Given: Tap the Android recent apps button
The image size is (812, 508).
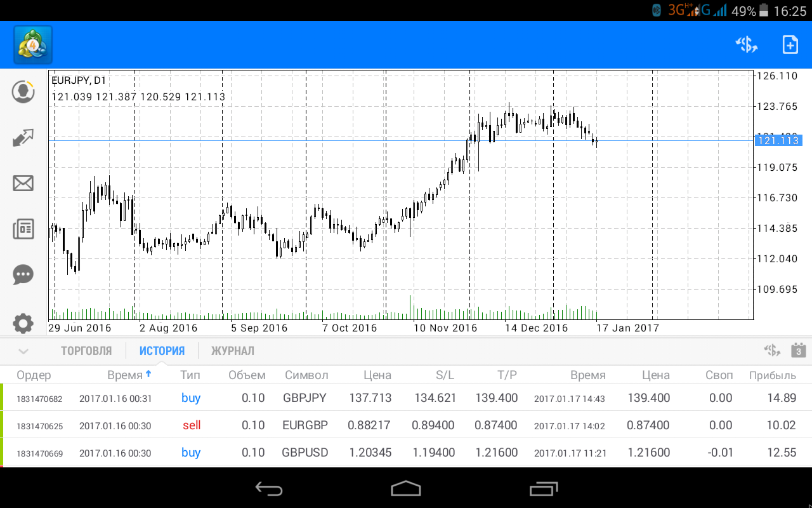Looking at the screenshot, I should [543, 488].
